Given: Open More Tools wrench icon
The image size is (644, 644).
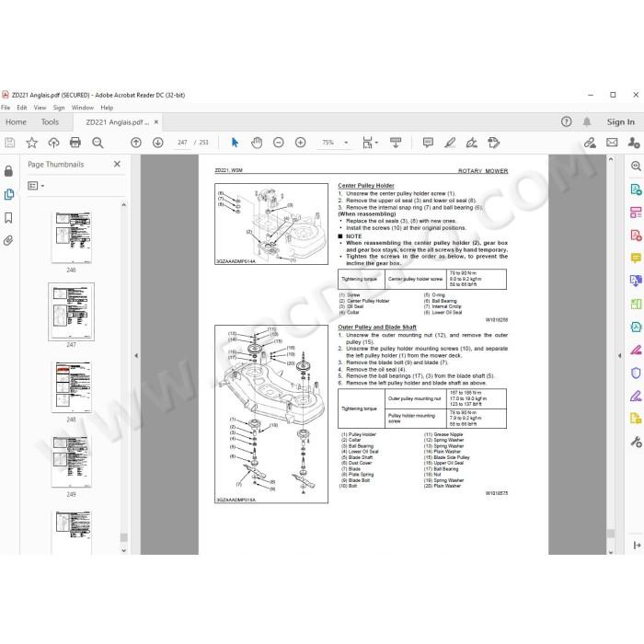Looking at the screenshot, I should coord(636,442).
